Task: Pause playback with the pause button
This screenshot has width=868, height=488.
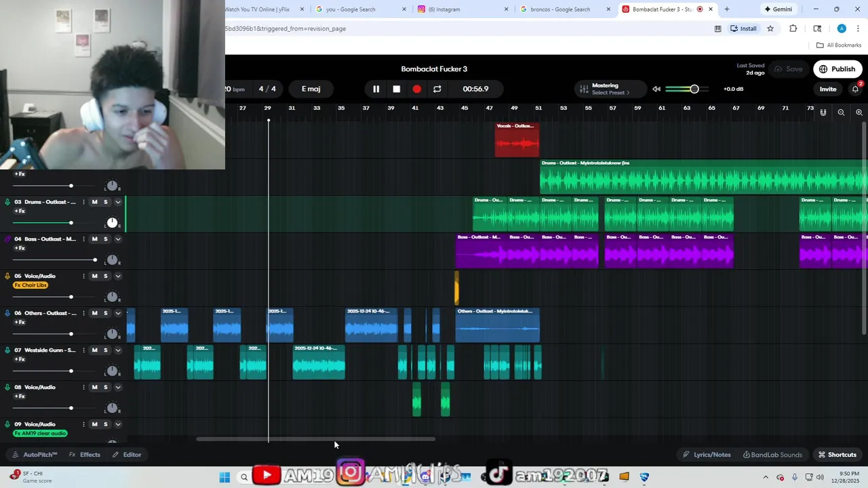Action: [x=376, y=89]
